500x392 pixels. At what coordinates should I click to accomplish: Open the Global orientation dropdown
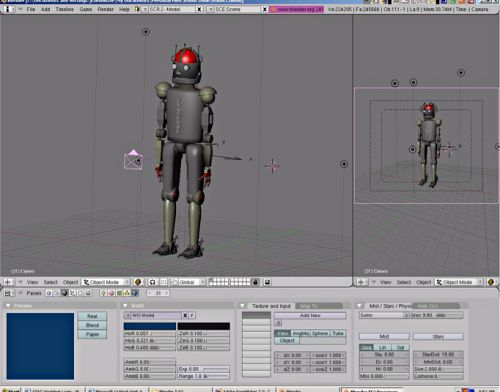click(x=188, y=282)
